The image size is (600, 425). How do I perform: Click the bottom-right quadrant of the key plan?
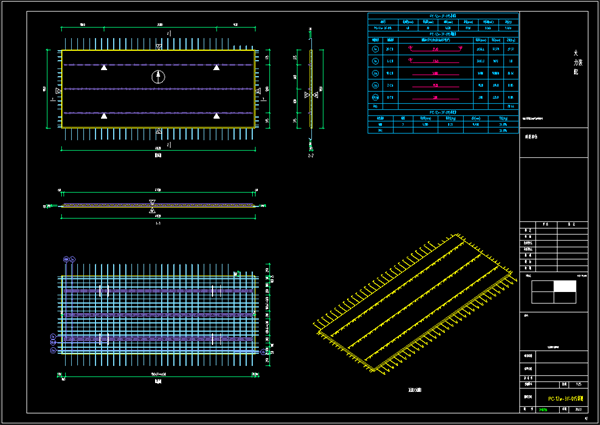pyautogui.click(x=565, y=298)
